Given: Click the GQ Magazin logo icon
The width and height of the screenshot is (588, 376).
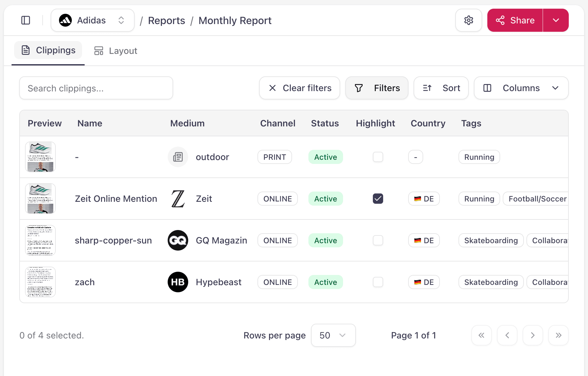Looking at the screenshot, I should [178, 240].
